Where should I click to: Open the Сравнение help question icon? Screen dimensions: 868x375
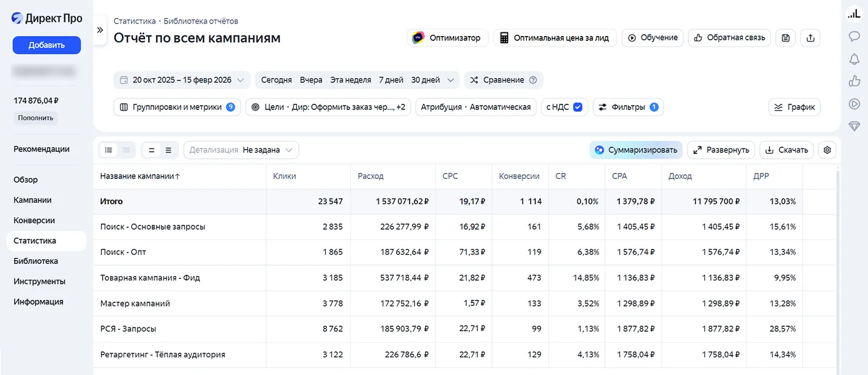tap(533, 80)
